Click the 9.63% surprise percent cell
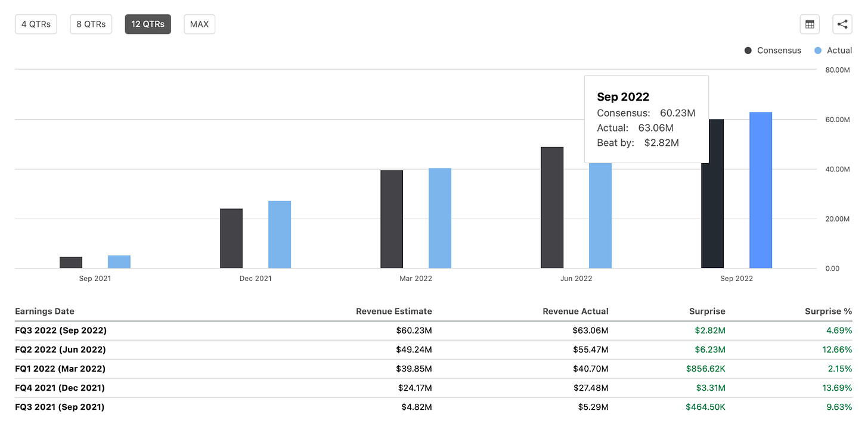The height and width of the screenshot is (430, 868). click(839, 407)
